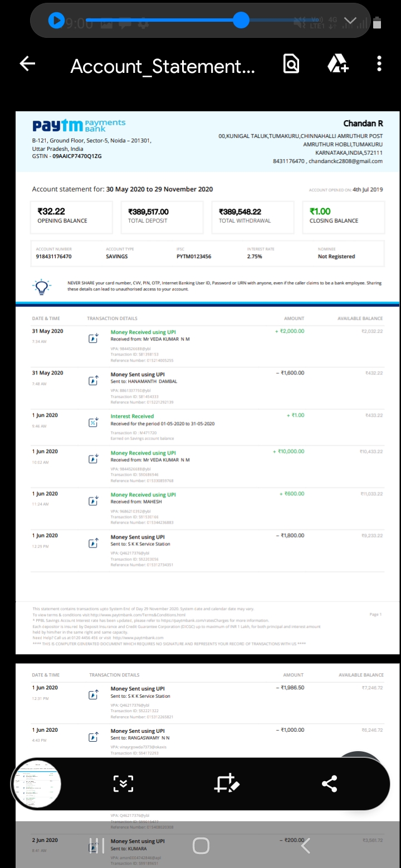
Task: Tap the UPI received icon for ₹2,000.00
Action: (x=94, y=338)
